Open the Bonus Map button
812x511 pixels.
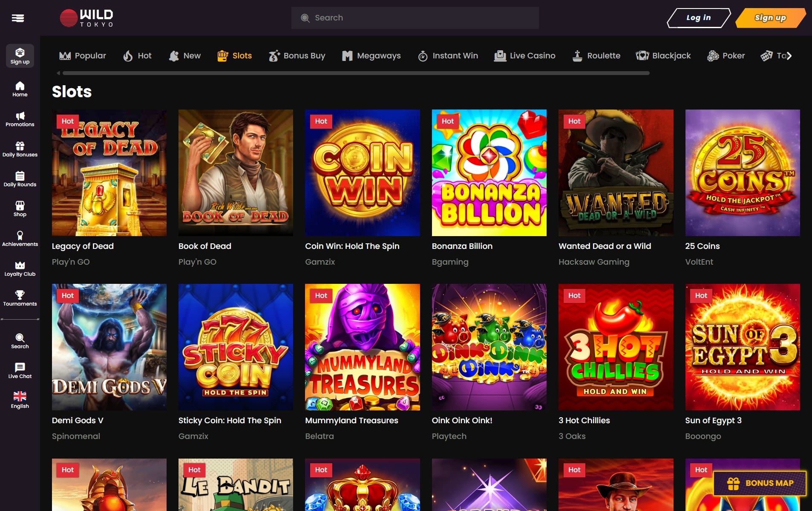[760, 483]
